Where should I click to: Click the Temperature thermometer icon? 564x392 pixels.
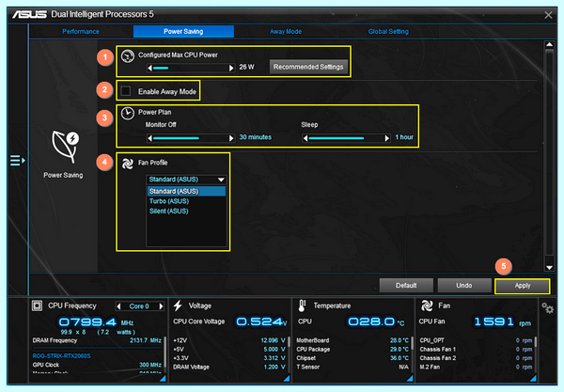point(302,306)
